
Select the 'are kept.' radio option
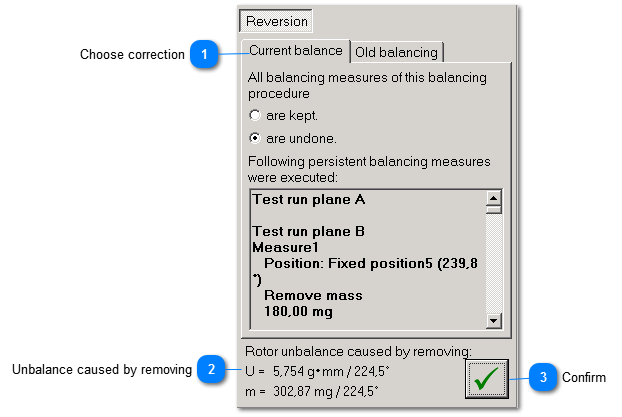pos(255,116)
